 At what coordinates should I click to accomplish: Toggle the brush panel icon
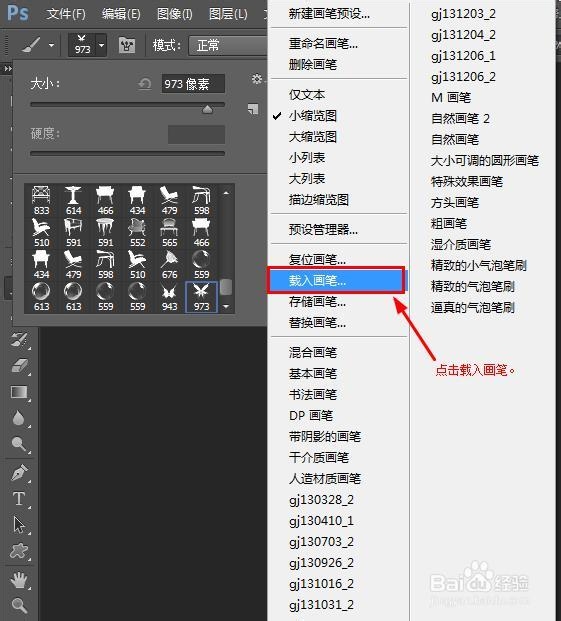point(127,45)
